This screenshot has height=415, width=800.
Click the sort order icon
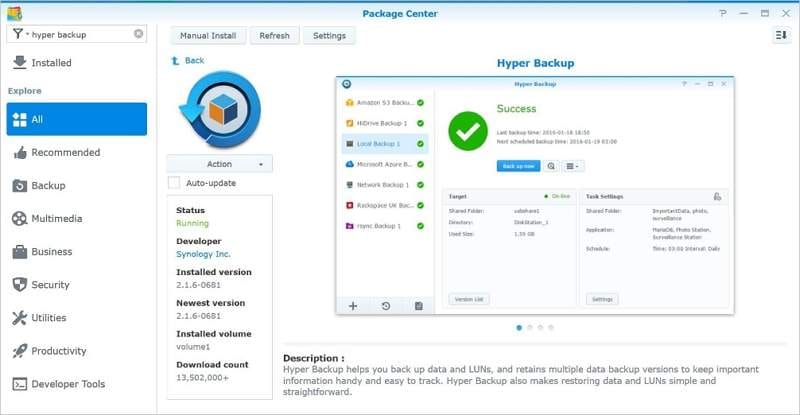(x=781, y=35)
